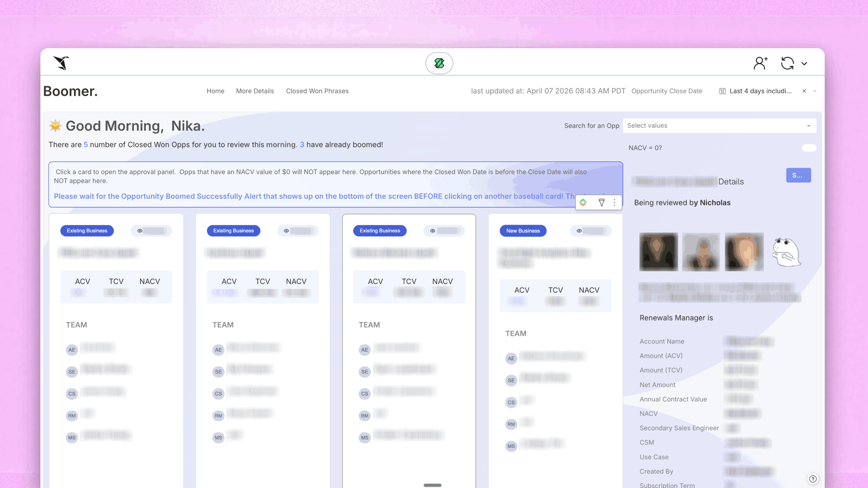The height and width of the screenshot is (488, 868).
Task: Click the blue S... button
Action: [798, 175]
